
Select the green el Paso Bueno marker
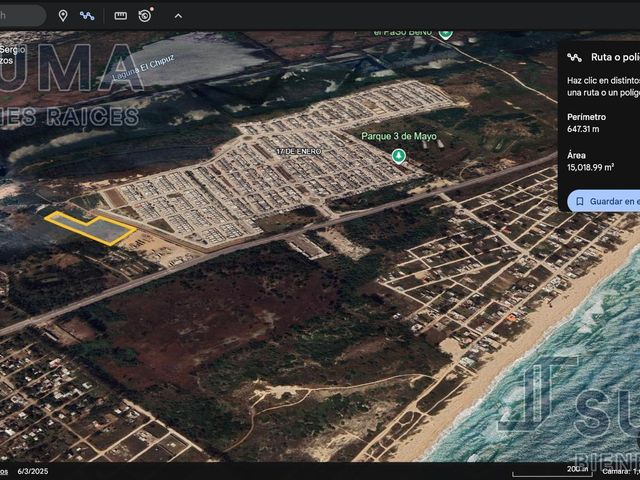[x=445, y=34]
